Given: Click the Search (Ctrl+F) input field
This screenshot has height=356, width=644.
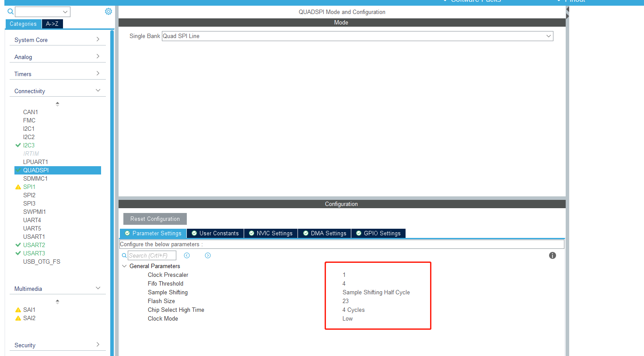Looking at the screenshot, I should [152, 255].
